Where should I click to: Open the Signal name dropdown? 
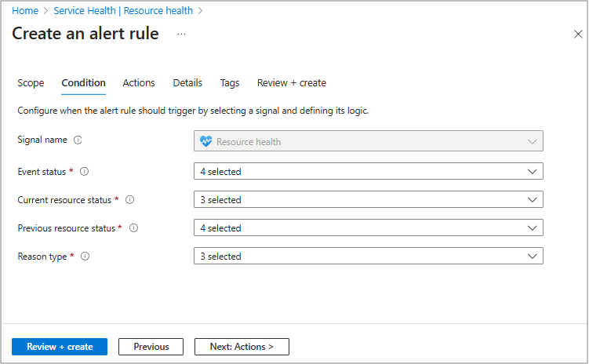(368, 141)
